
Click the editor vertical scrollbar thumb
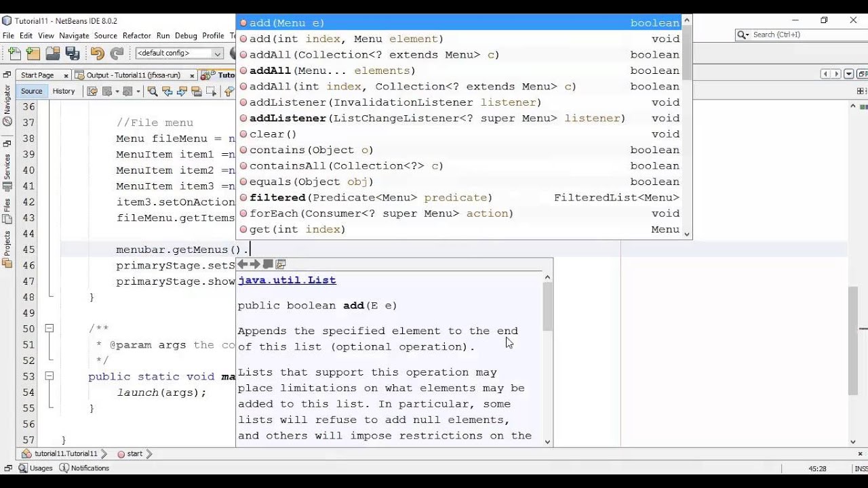853,341
